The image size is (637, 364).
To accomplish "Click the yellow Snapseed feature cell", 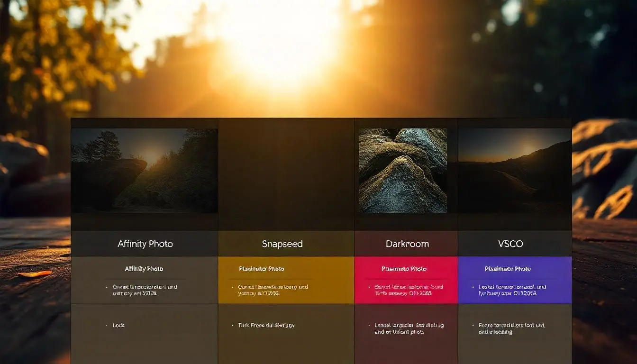I will [x=286, y=280].
